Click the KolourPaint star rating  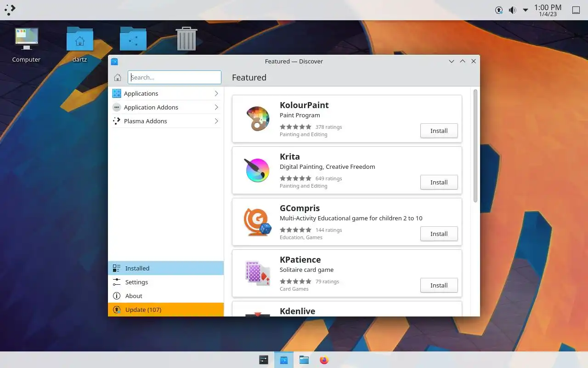click(295, 127)
